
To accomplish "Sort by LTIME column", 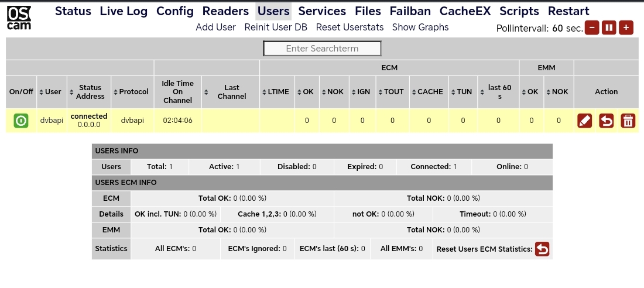I will (278, 92).
